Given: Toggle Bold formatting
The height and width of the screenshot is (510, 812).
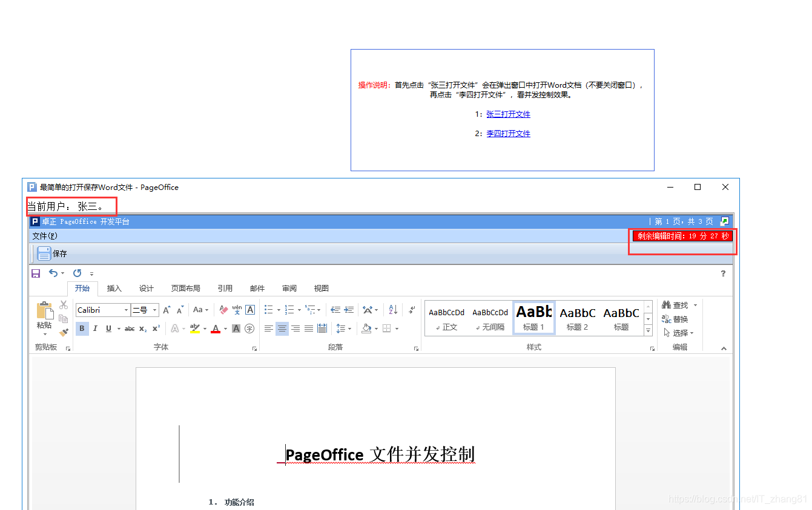Looking at the screenshot, I should 82,329.
